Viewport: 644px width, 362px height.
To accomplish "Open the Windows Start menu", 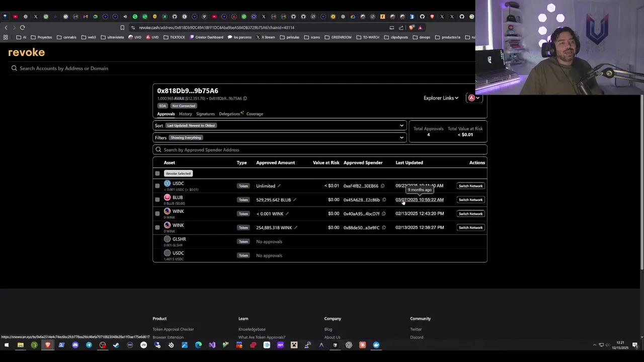I will click(x=7, y=345).
